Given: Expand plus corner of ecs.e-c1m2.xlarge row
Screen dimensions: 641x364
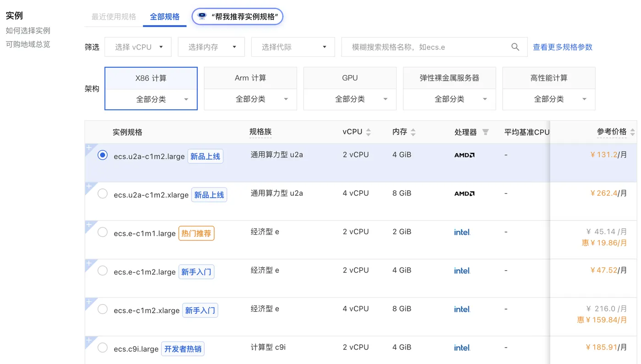Looking at the screenshot, I should pyautogui.click(x=90, y=302).
